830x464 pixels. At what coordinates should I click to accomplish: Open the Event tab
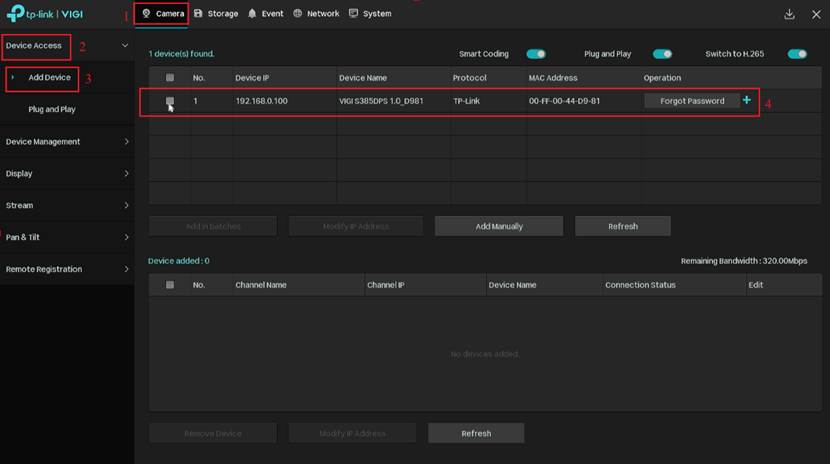click(x=266, y=14)
